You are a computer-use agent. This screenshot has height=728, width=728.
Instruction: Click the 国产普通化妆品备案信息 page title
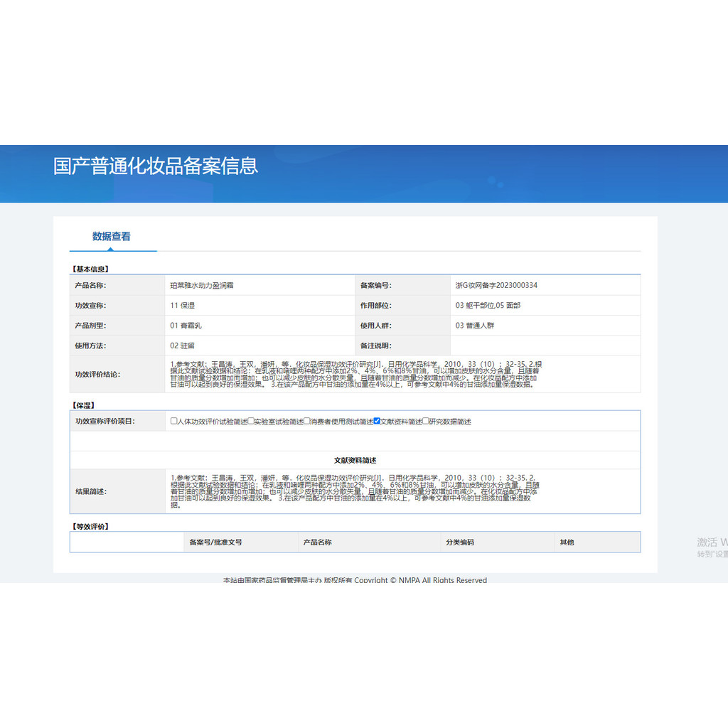tap(156, 166)
